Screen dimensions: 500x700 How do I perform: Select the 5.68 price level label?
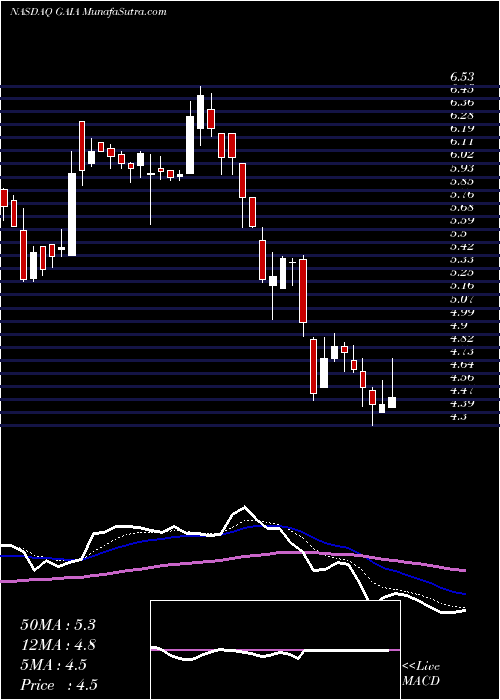tap(462, 208)
